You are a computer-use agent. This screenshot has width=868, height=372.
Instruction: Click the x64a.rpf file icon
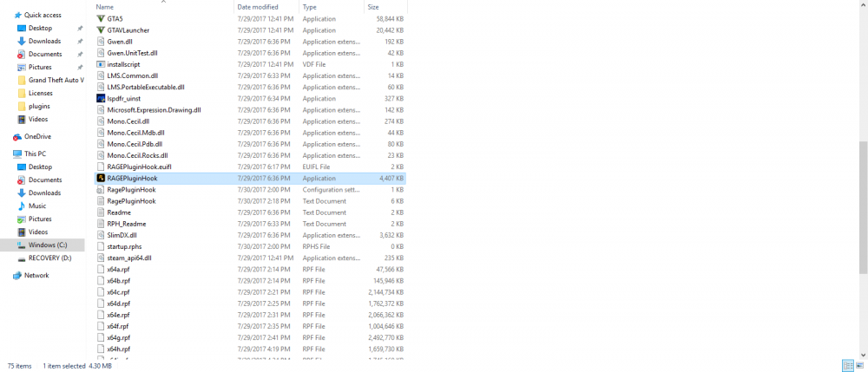[x=100, y=269]
